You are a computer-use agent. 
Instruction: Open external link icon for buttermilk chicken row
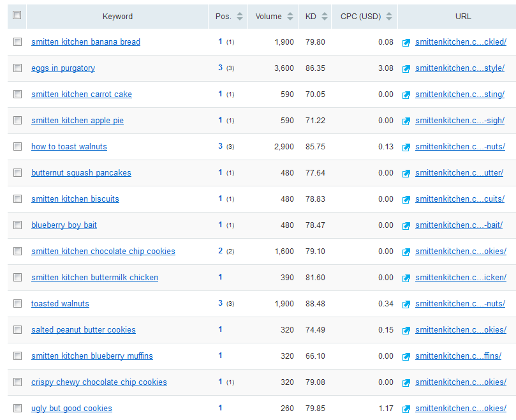[x=406, y=278]
